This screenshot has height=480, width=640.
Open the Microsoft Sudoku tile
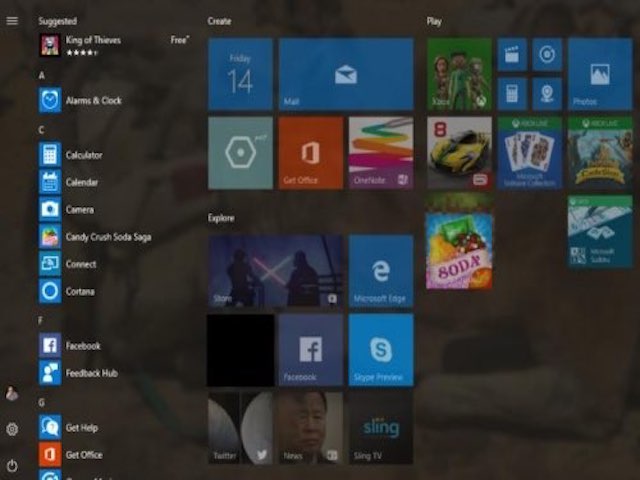(x=600, y=232)
